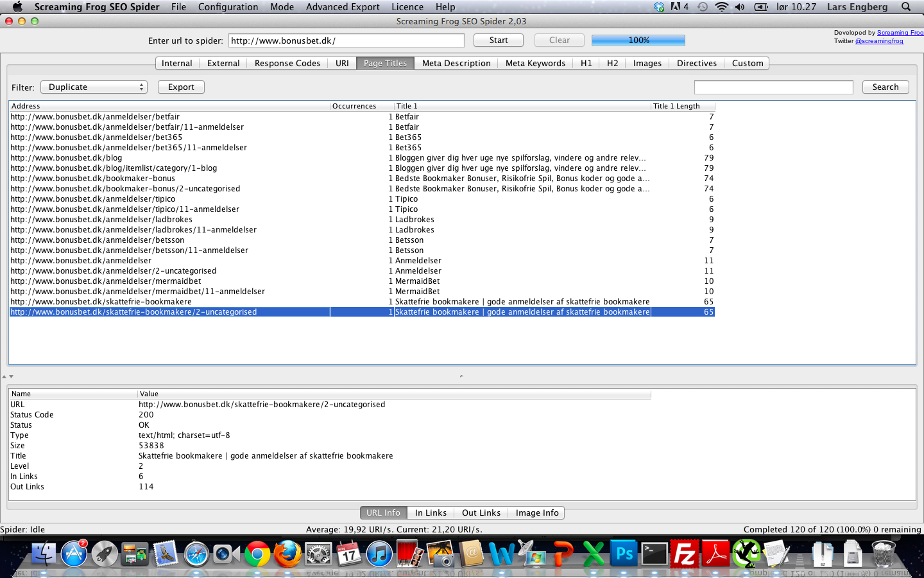Open Terminal from the dock
This screenshot has width=924, height=578.
point(654,553)
